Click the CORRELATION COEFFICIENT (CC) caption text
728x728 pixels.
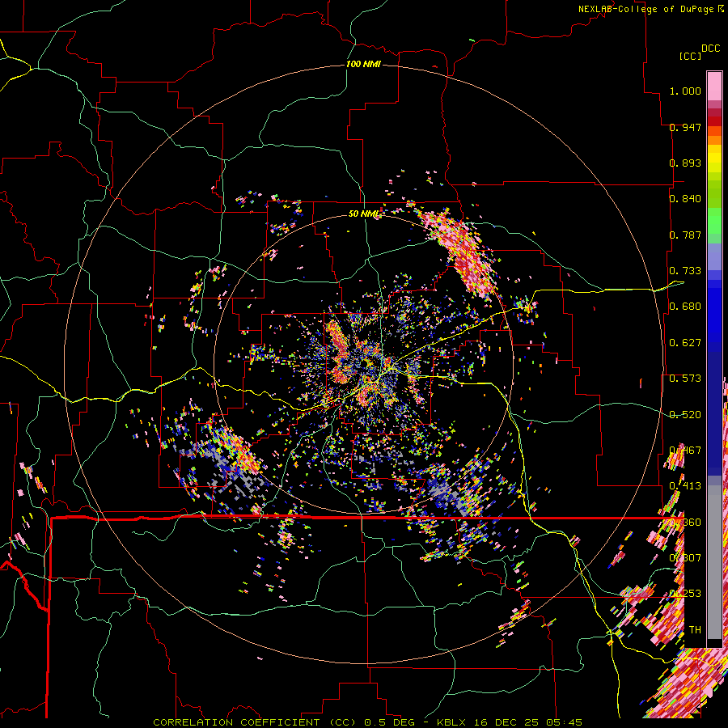[x=255, y=722]
